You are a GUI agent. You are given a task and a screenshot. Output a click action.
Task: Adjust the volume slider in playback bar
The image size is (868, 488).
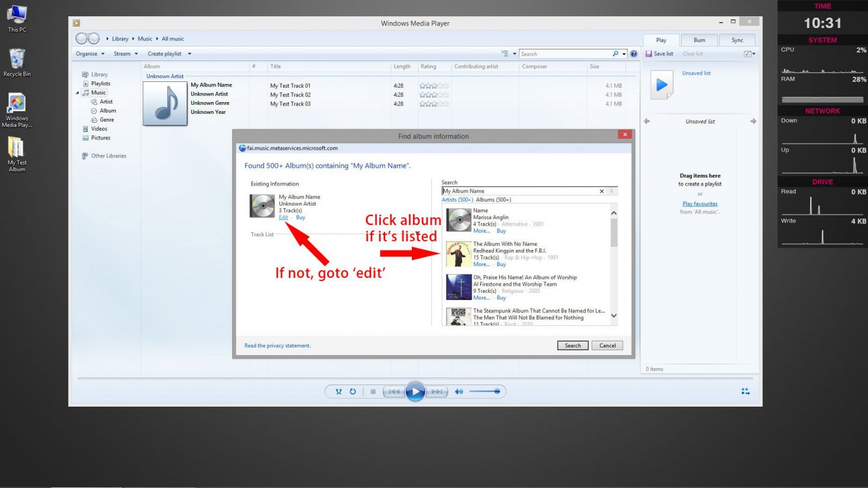click(485, 392)
